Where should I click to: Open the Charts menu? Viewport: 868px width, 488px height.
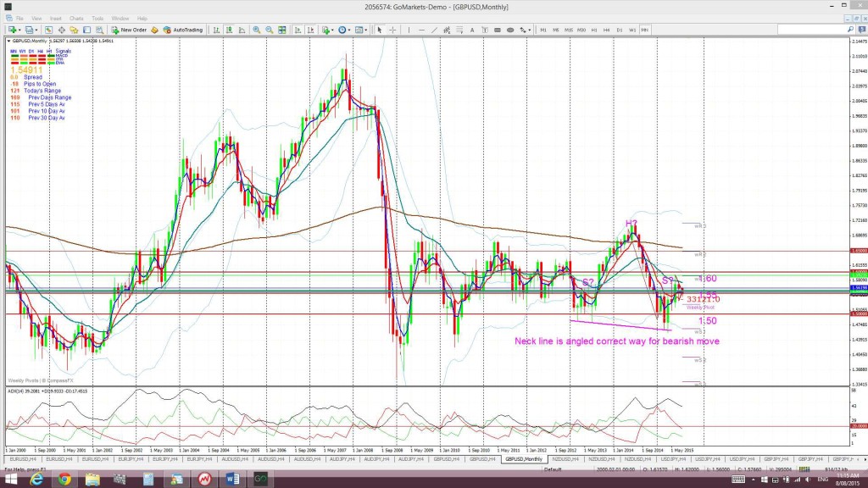[76, 19]
